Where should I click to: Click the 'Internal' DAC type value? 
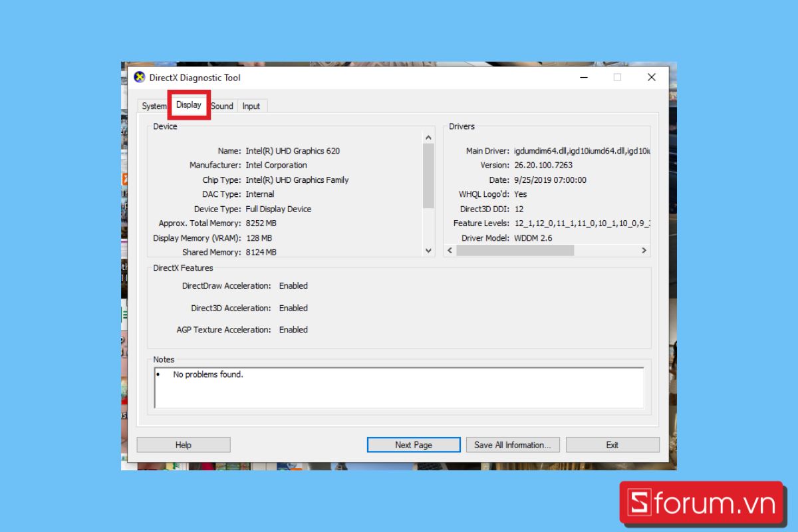(x=260, y=194)
